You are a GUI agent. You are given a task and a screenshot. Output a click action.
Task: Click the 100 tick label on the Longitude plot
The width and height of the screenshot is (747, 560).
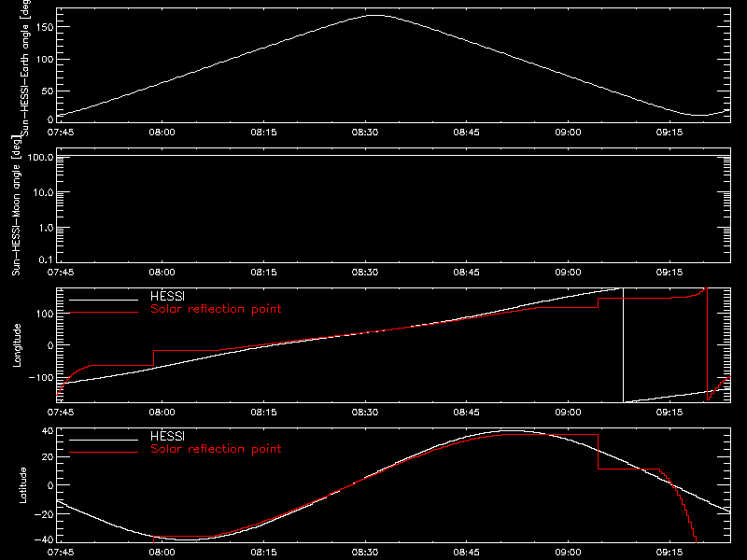pyautogui.click(x=44, y=314)
